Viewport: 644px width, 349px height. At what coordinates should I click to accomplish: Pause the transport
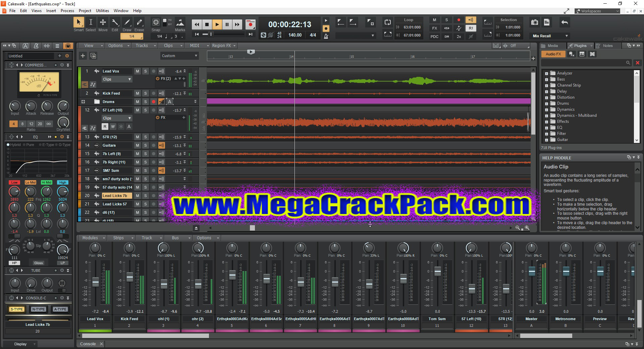coord(227,24)
